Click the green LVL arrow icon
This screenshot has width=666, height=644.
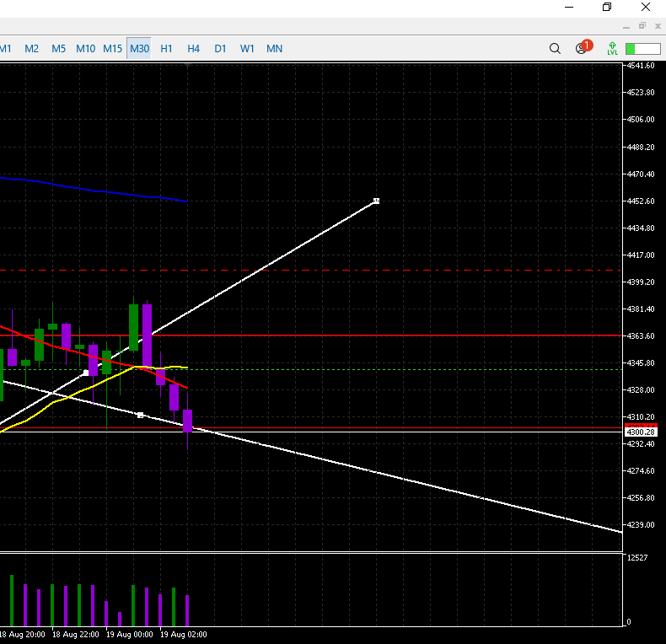point(612,48)
